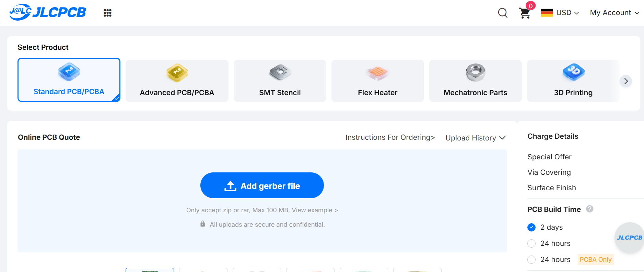The height and width of the screenshot is (272, 644).
Task: Choose the Mechatronic Parts product
Action: pos(476,81)
